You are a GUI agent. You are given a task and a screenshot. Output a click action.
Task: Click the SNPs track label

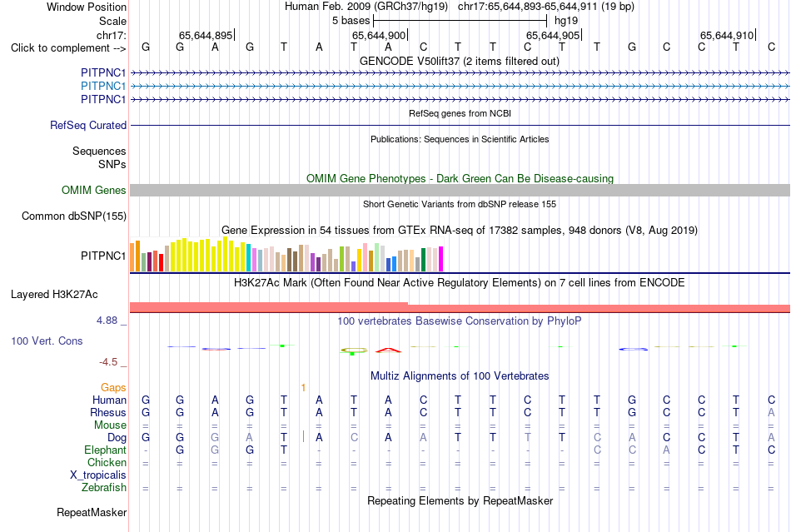coord(112,164)
